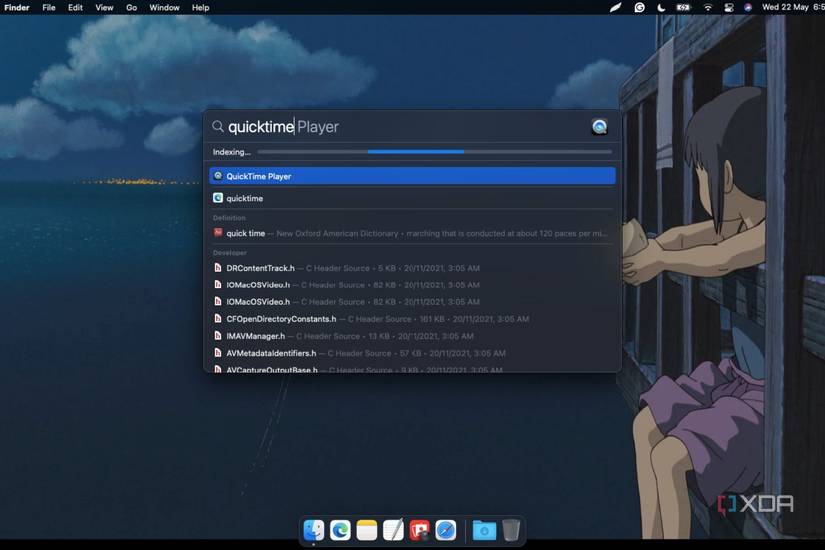This screenshot has width=825, height=550.
Task: Open Finder from the Dock
Action: click(x=314, y=530)
